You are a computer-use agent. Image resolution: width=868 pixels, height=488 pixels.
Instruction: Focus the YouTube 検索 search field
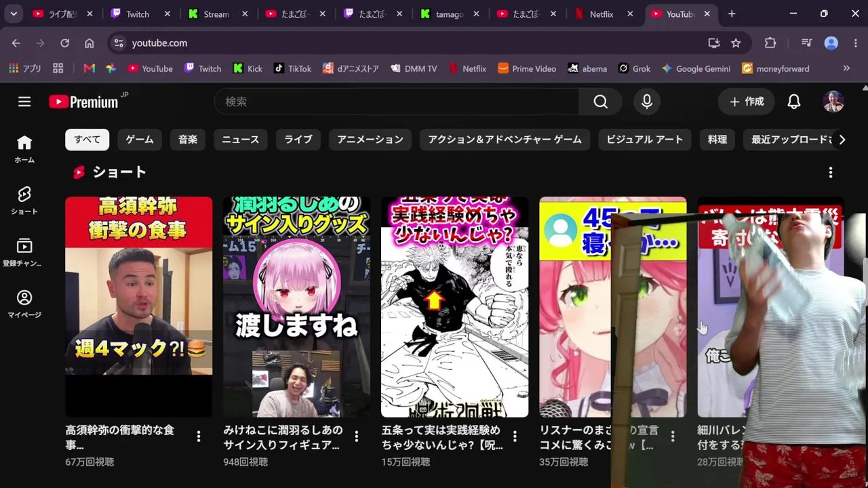[397, 102]
